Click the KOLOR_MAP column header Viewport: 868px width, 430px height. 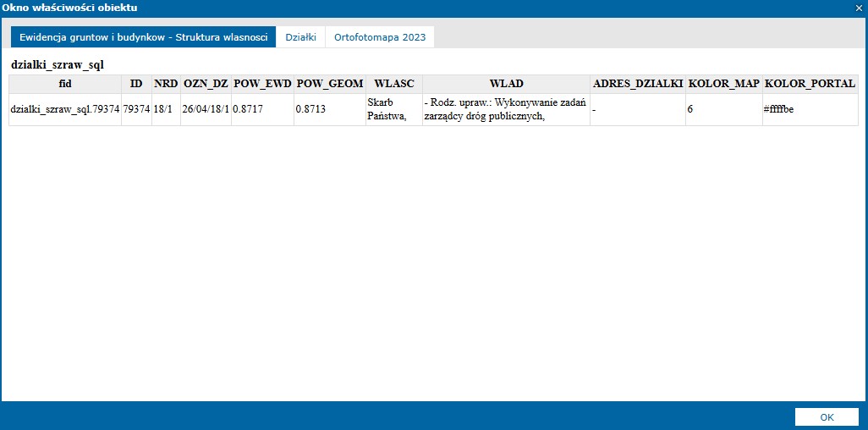click(723, 84)
